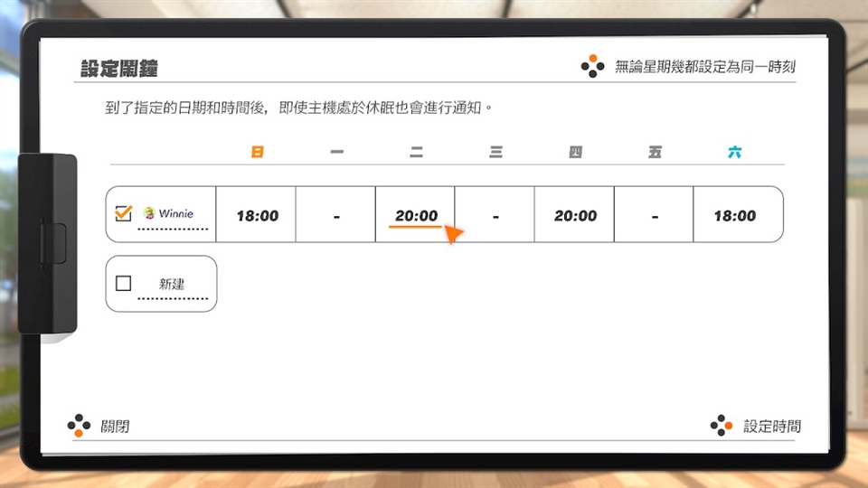Screen dimensions: 868x488
Task: Select Friday empty alarm cell
Action: click(x=654, y=214)
